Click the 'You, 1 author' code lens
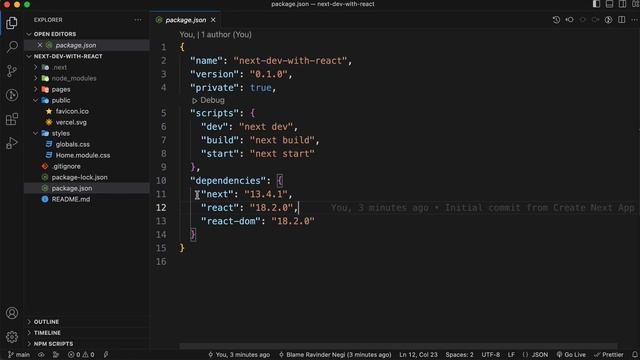This screenshot has height=360, width=640. (x=216, y=35)
